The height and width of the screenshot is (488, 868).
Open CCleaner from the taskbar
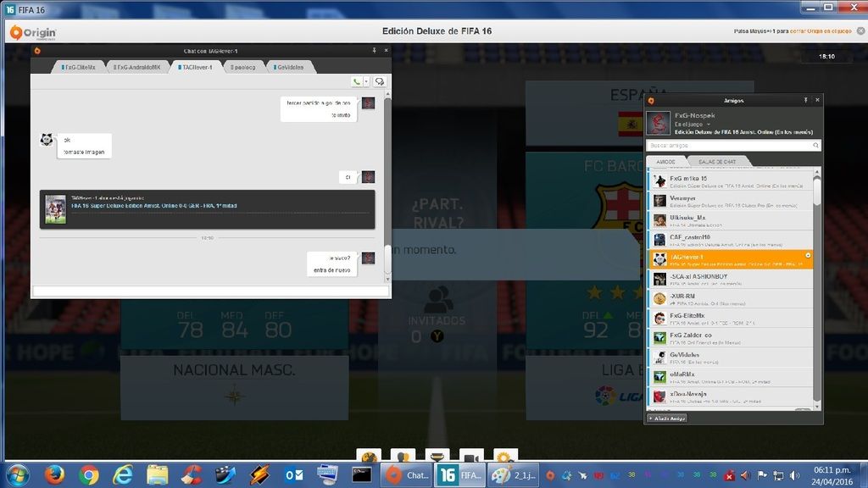tap(192, 475)
